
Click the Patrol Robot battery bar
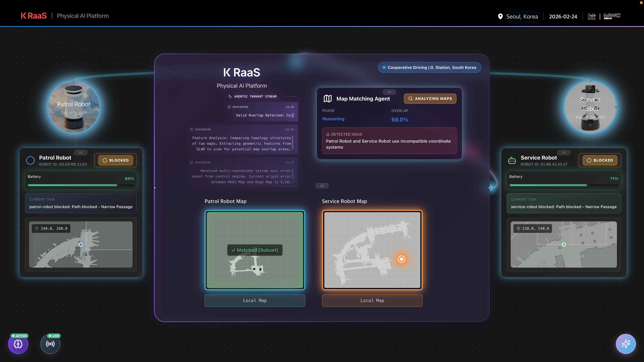(81, 185)
